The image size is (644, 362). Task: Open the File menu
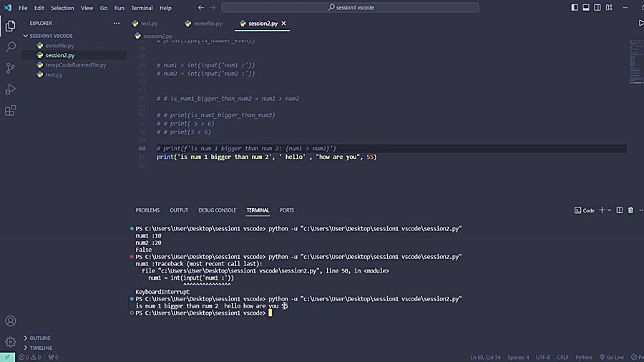pyautogui.click(x=23, y=8)
